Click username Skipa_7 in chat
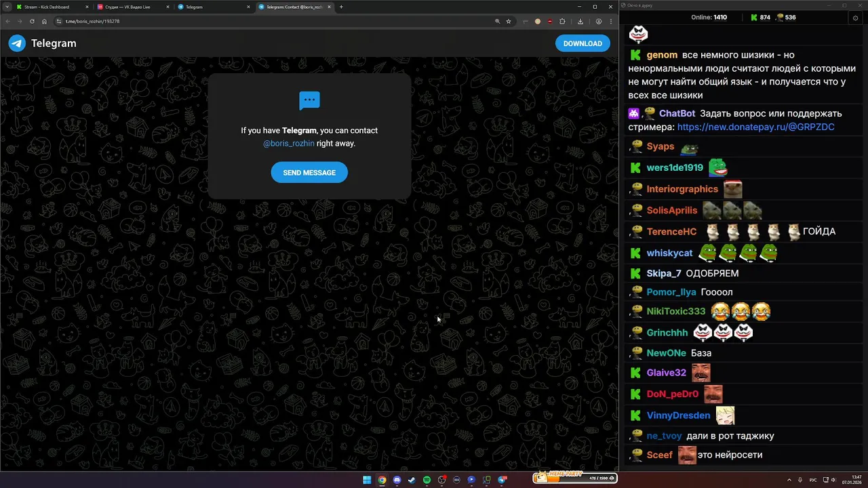868x488 pixels. [x=664, y=273]
